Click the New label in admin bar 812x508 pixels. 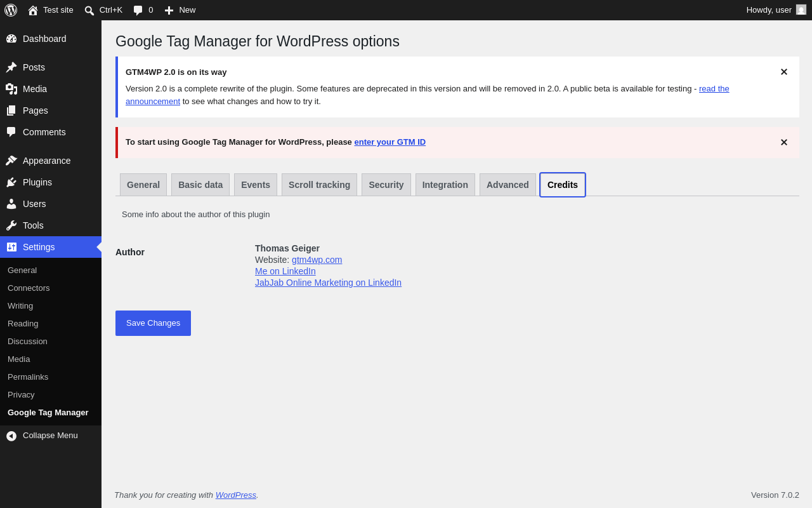(187, 10)
